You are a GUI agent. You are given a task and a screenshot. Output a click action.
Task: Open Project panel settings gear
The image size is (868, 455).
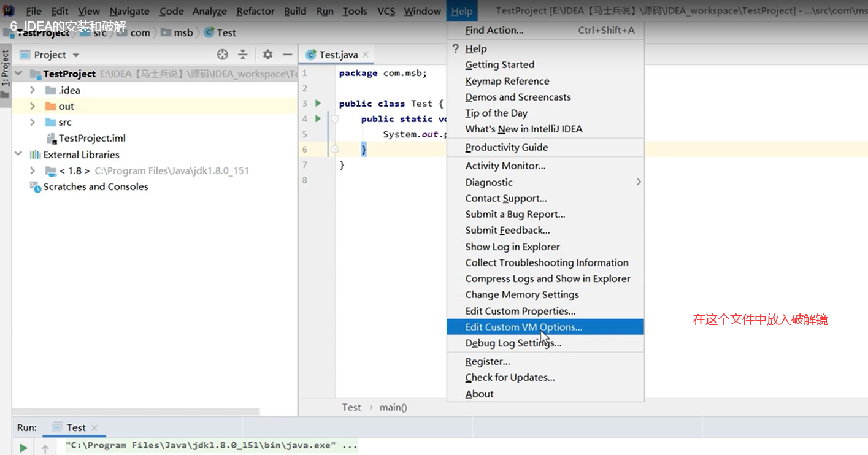(267, 55)
